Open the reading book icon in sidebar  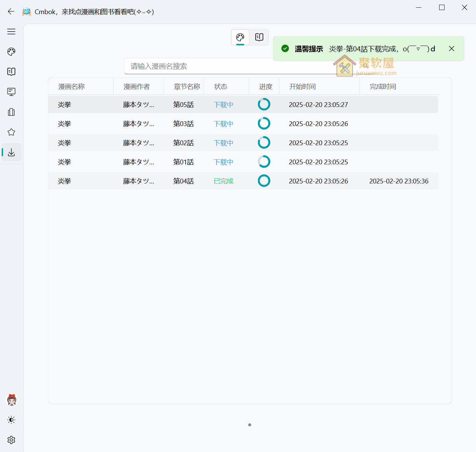(11, 71)
